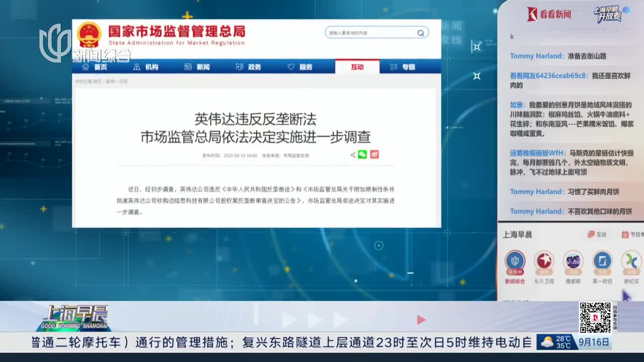
Task: Click the article headline 英伟达违反反垄断法
Action: click(256, 119)
